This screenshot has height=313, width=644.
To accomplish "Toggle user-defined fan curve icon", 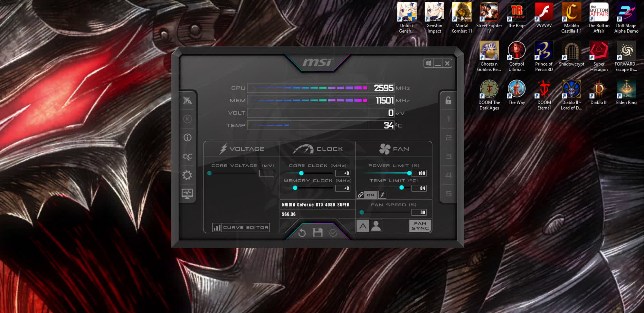I will [x=376, y=226].
